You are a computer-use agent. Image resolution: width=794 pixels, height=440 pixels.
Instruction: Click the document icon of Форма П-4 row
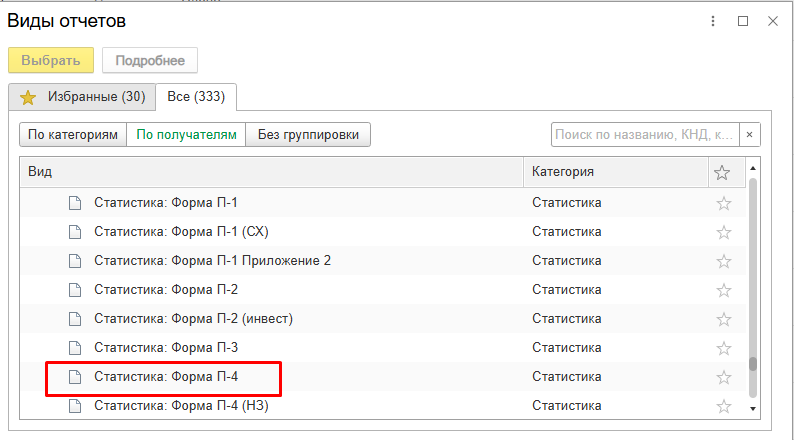pyautogui.click(x=75, y=377)
